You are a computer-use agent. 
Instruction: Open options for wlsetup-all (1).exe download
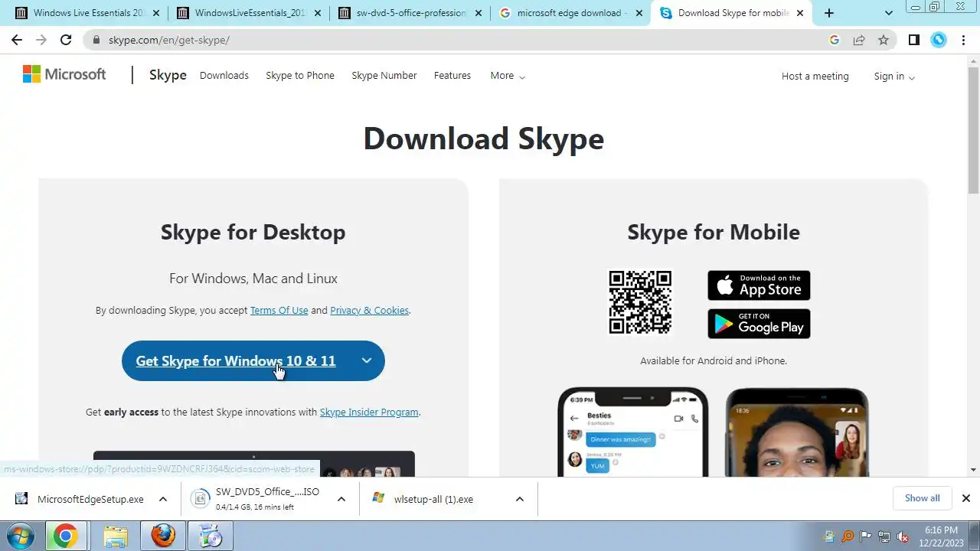[520, 499]
